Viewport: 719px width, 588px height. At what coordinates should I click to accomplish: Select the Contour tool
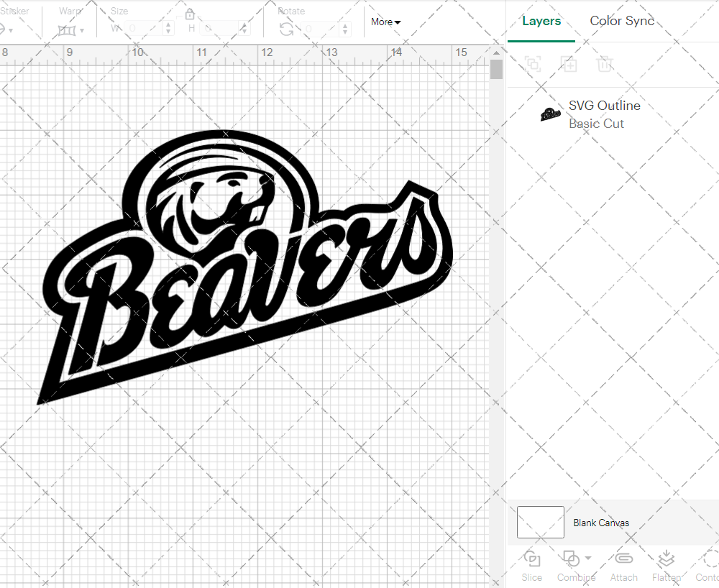coord(707,566)
